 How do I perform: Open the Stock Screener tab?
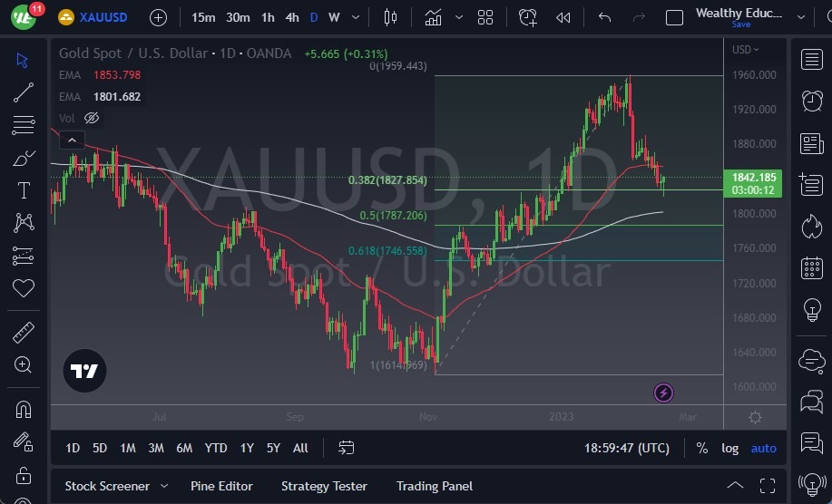107,486
